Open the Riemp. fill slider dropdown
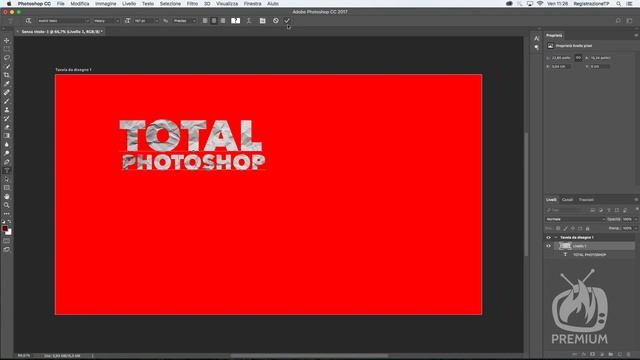 click(636, 228)
